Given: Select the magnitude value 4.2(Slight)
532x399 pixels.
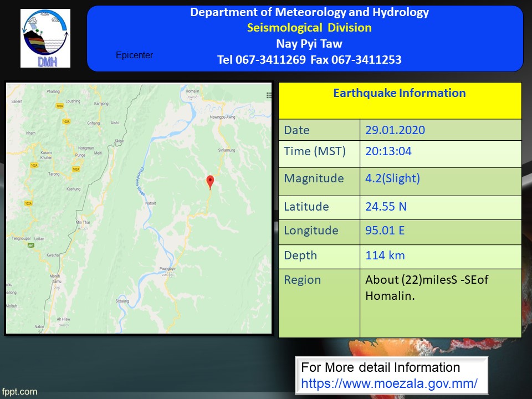Looking at the screenshot, I should [392, 178].
